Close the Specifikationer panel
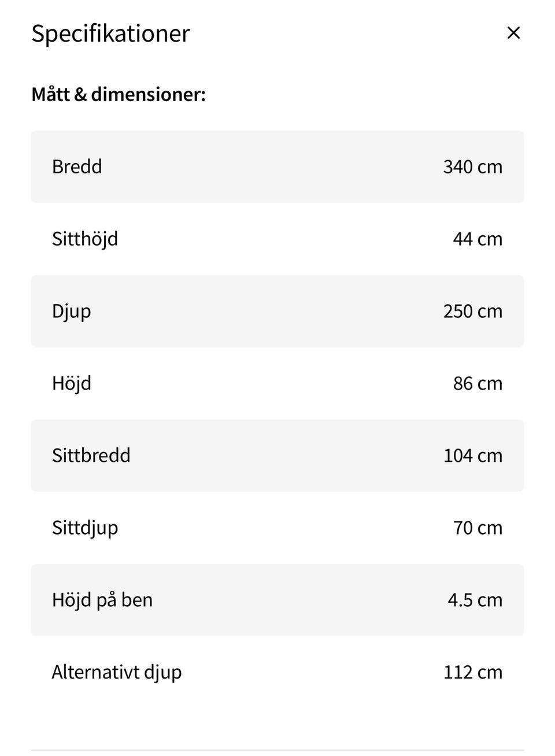 513,33
